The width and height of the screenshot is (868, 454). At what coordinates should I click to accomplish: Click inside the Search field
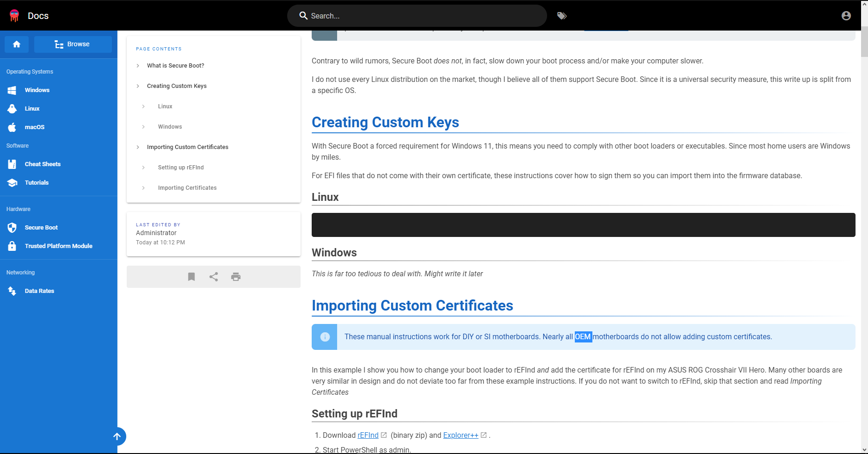[416, 15]
